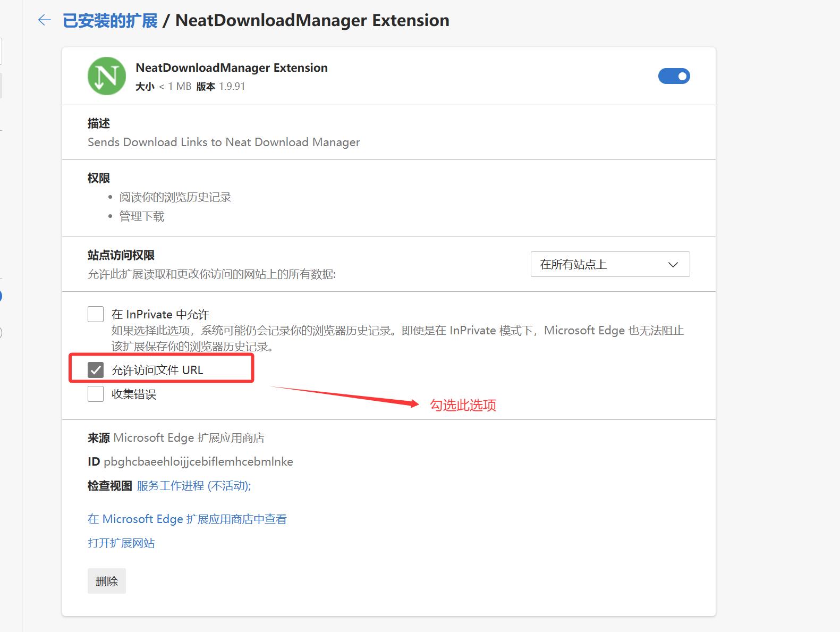Click the chevron in site access combo box
840x632 pixels.
coord(673,265)
